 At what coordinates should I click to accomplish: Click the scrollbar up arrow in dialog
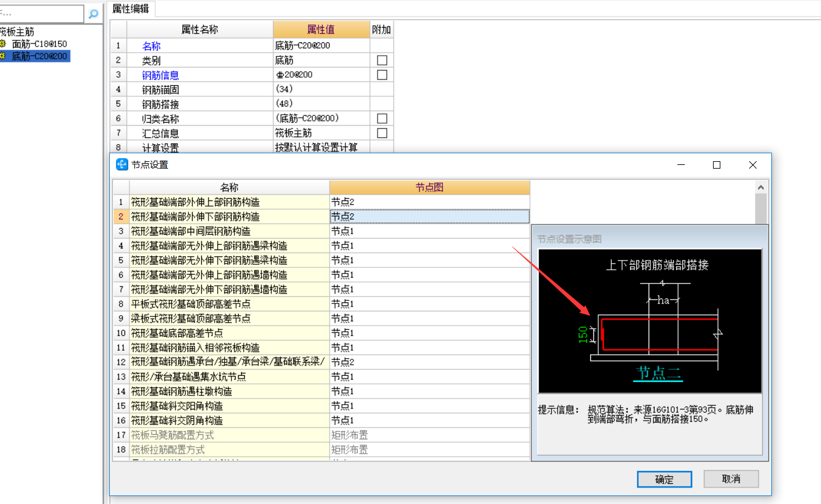(761, 188)
